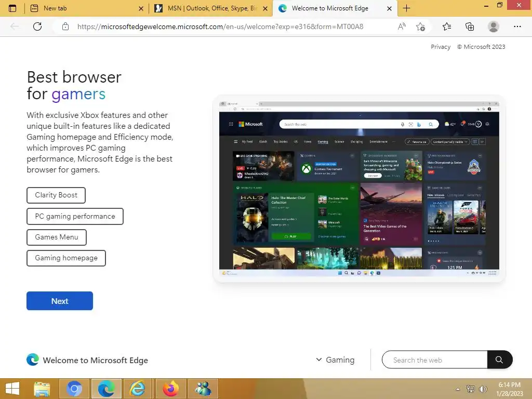Add this page to favorites star
The image size is (532, 399).
tap(420, 26)
